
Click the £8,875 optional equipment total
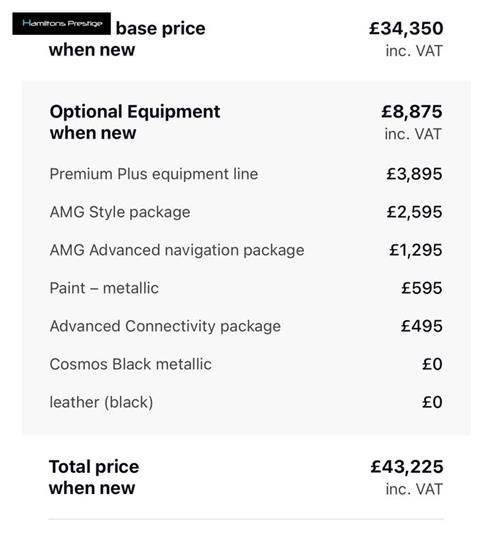pyautogui.click(x=412, y=112)
